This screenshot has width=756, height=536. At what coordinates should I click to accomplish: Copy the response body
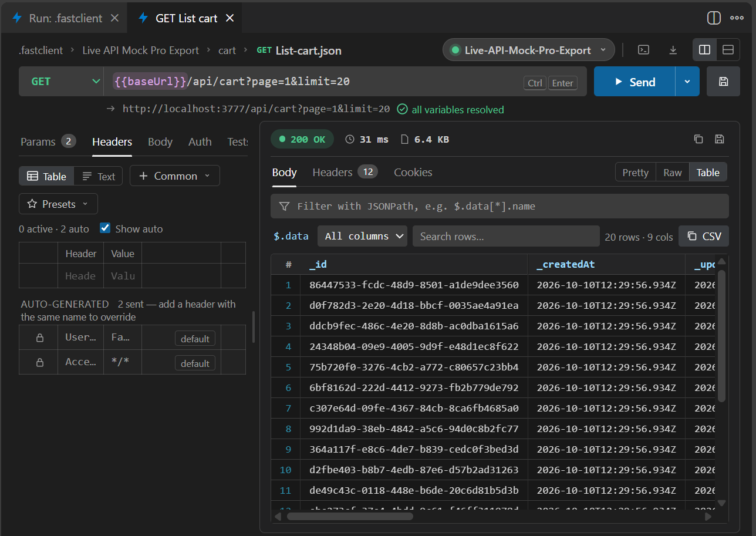coord(698,139)
